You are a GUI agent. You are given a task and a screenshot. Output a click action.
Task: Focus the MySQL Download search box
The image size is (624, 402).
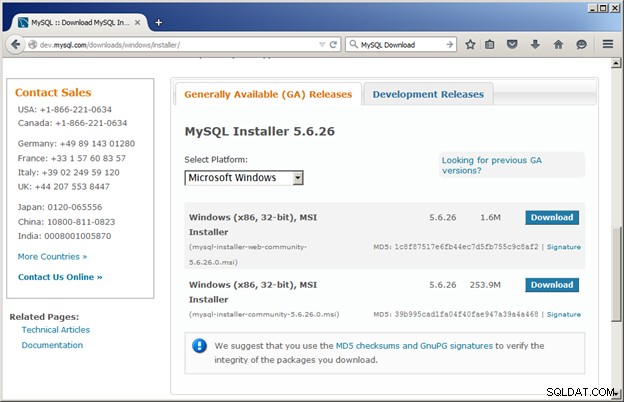pos(401,45)
